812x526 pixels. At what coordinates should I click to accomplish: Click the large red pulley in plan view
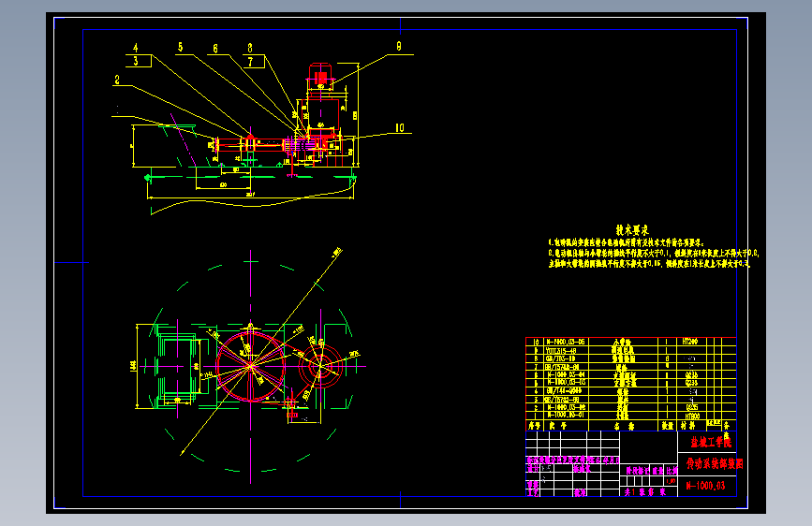coord(251,366)
